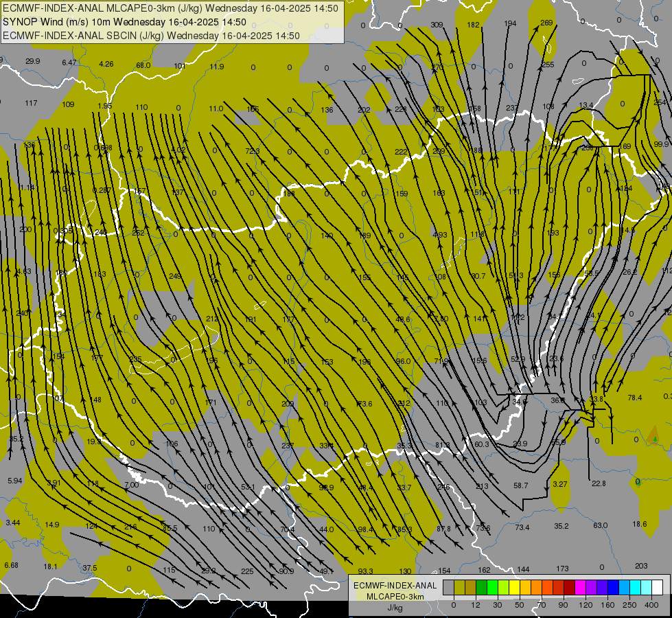The height and width of the screenshot is (618, 672).
Task: Click the map value 14.9
Action: click(52, 525)
